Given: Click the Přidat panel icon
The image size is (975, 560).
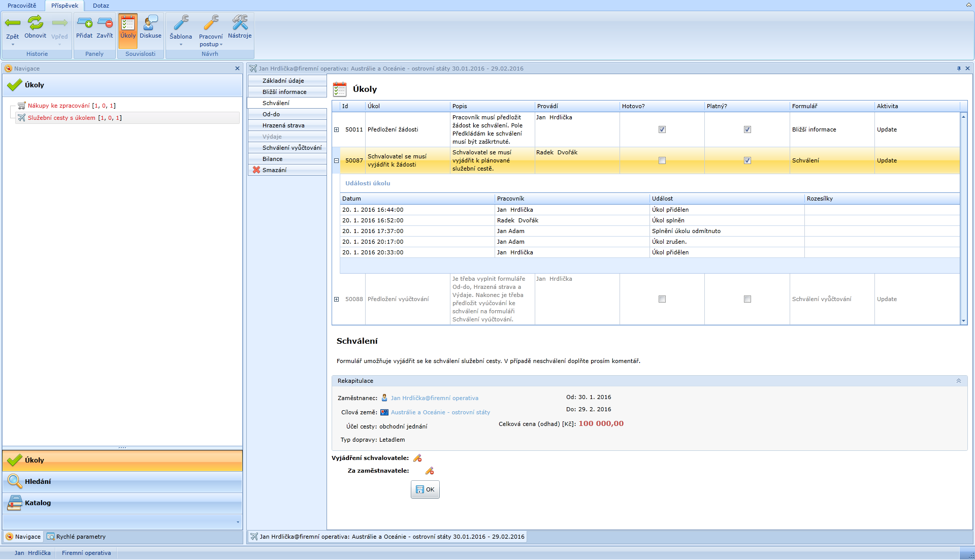Looking at the screenshot, I should [x=84, y=23].
